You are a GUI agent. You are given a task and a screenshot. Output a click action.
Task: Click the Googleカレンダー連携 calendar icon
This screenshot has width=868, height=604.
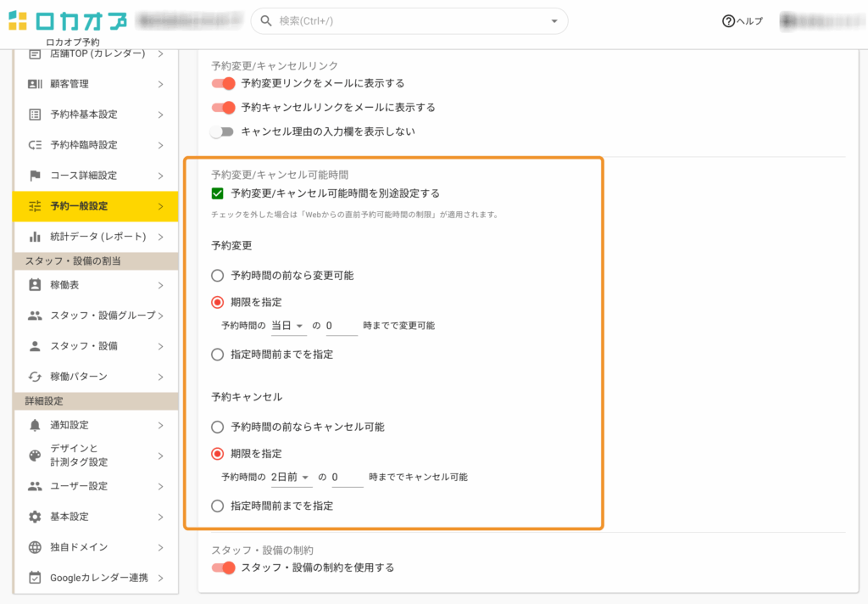35,578
